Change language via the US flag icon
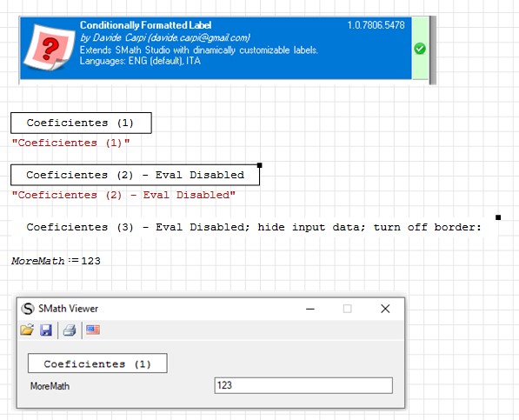The image size is (519, 420). (93, 330)
